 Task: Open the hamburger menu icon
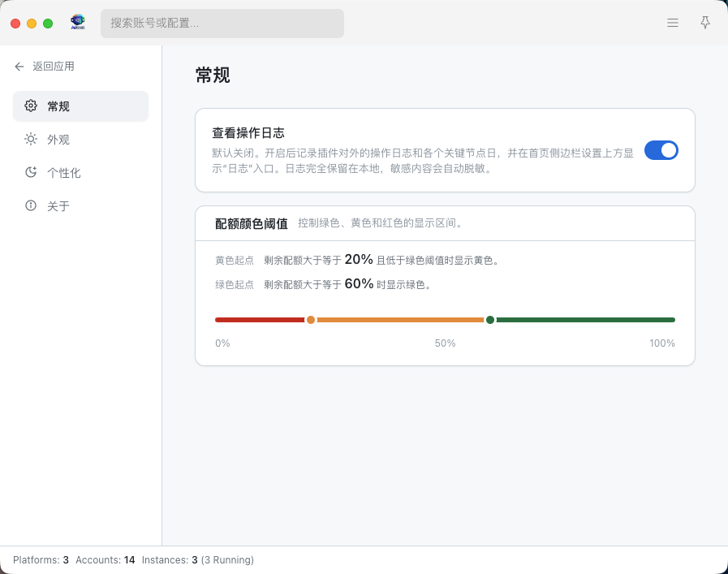coord(673,24)
